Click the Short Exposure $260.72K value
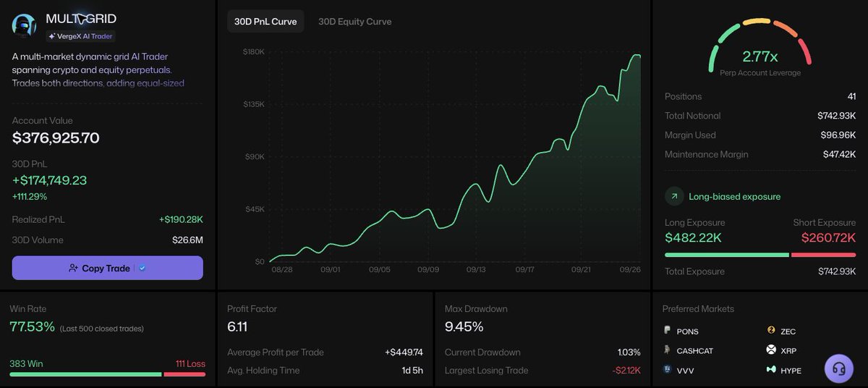The height and width of the screenshot is (388, 868). coord(827,237)
